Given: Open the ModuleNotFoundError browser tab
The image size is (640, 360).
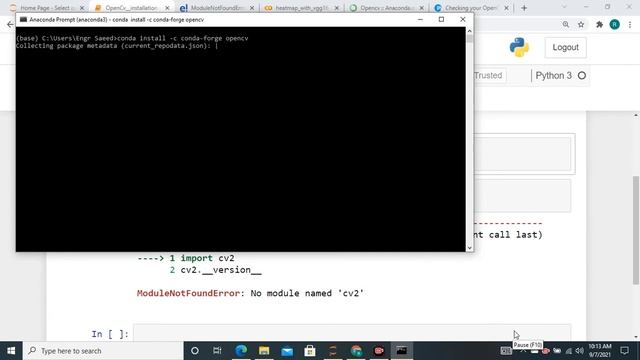Looking at the screenshot, I should 216,8.
